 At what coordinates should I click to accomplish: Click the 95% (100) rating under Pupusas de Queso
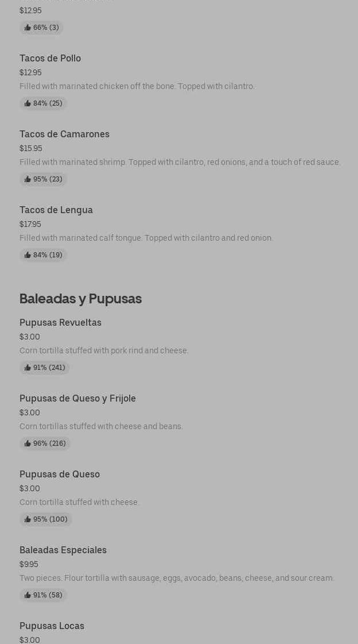[45, 519]
